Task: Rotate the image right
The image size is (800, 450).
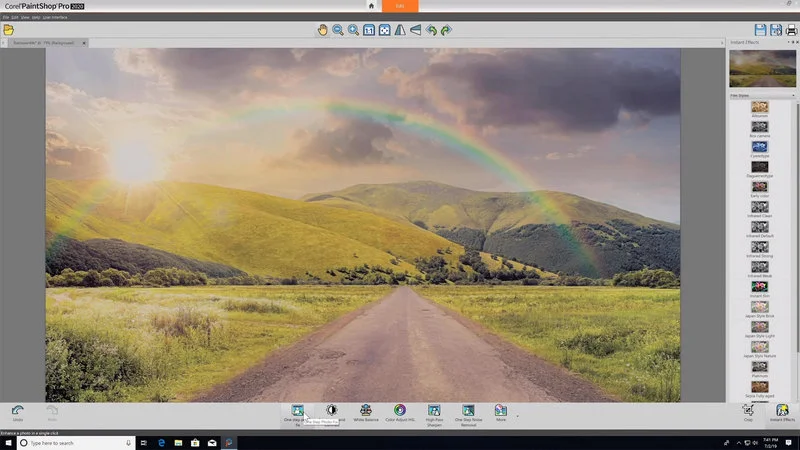Action: point(446,30)
